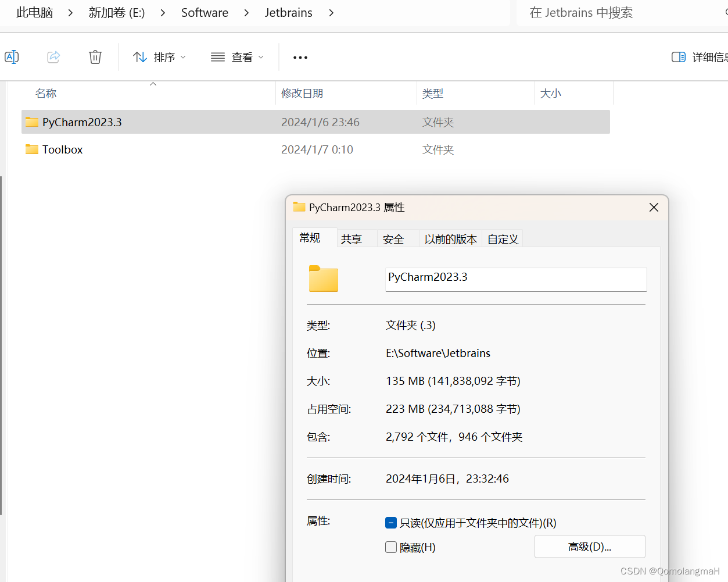
Task: Expand chevron after 此电脑 breadcrumb
Action: point(70,13)
